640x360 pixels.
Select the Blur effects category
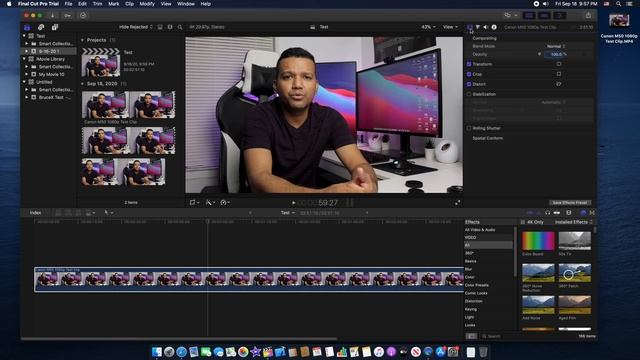click(469, 269)
